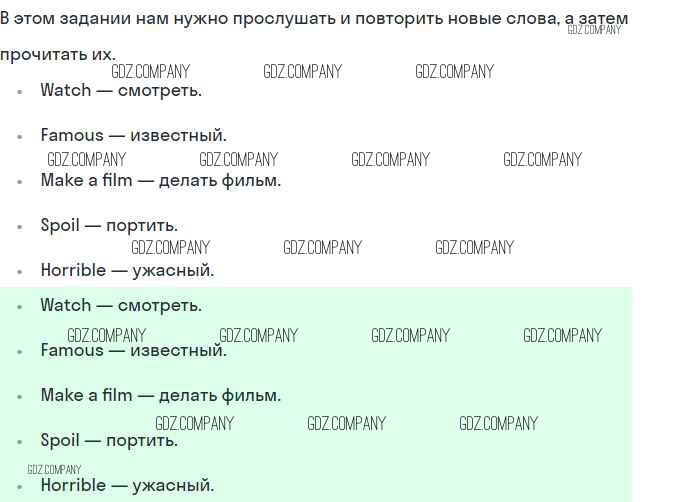
Task: Select "Spoil — портить" in the green highlighted block
Action: pyautogui.click(x=109, y=440)
